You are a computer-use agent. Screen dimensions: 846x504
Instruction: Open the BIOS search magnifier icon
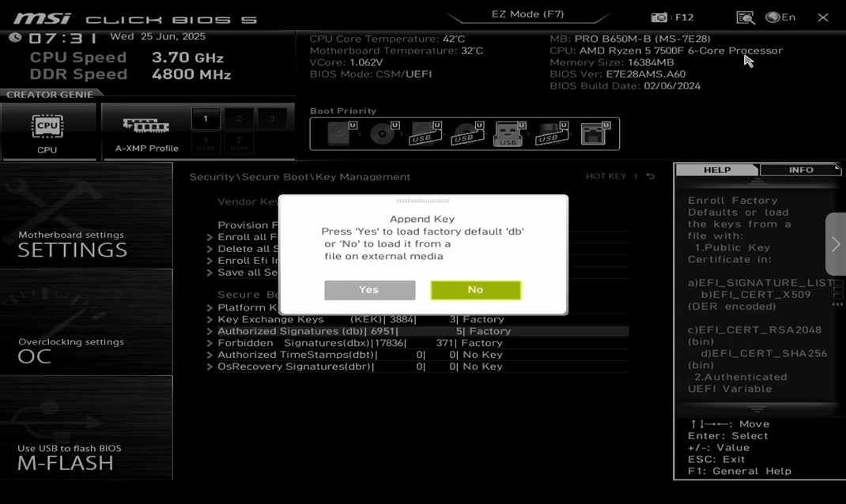click(745, 17)
